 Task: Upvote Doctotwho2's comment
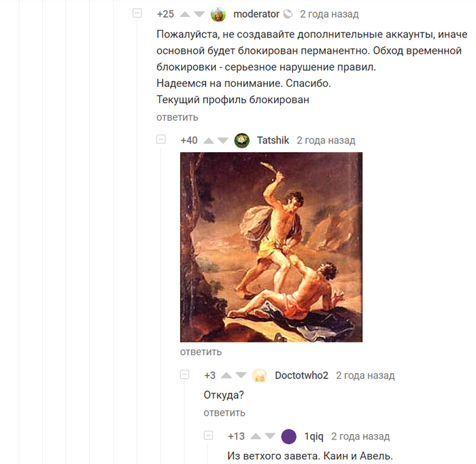click(x=226, y=376)
